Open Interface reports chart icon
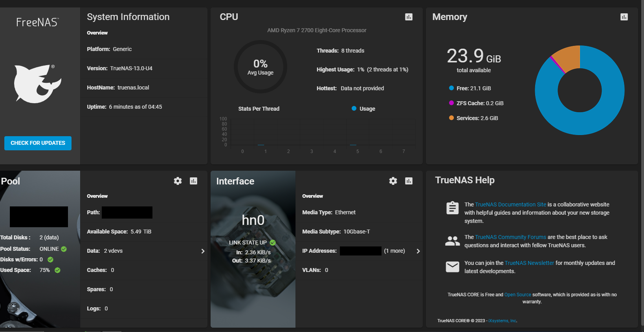644x332 pixels. coord(409,181)
